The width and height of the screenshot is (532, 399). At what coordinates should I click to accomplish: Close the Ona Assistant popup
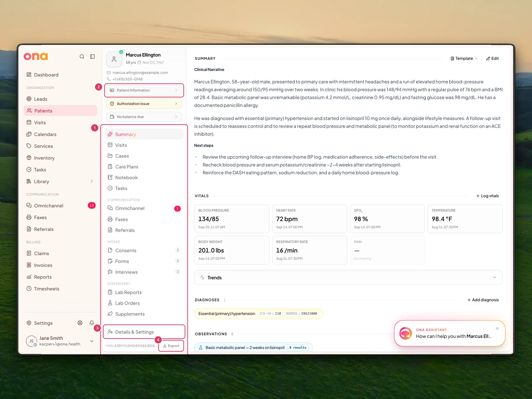tap(497, 328)
